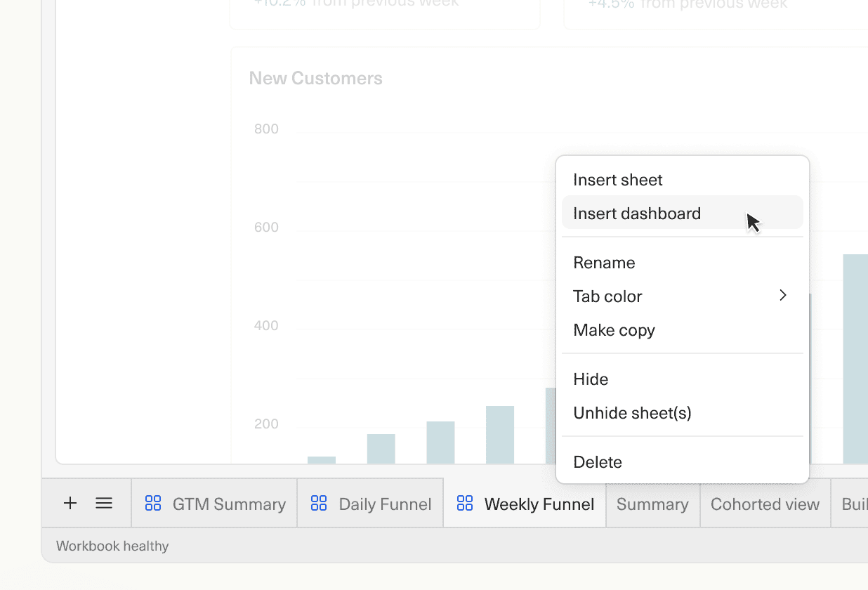The width and height of the screenshot is (868, 590).
Task: Open the Cohorted view tab
Action: 765,503
